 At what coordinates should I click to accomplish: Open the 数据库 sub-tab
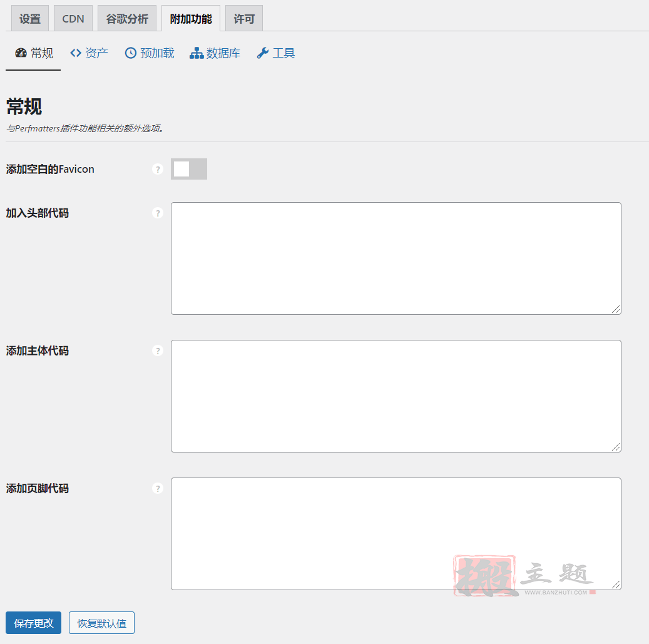point(215,53)
